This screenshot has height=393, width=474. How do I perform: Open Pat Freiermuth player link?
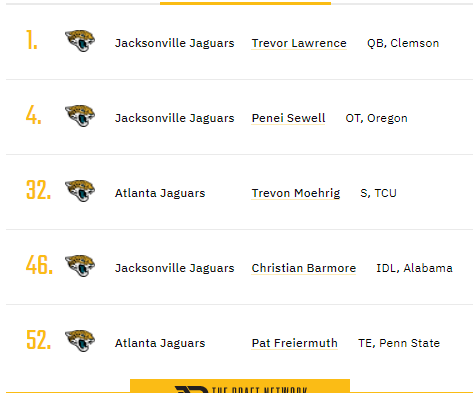[x=295, y=343]
